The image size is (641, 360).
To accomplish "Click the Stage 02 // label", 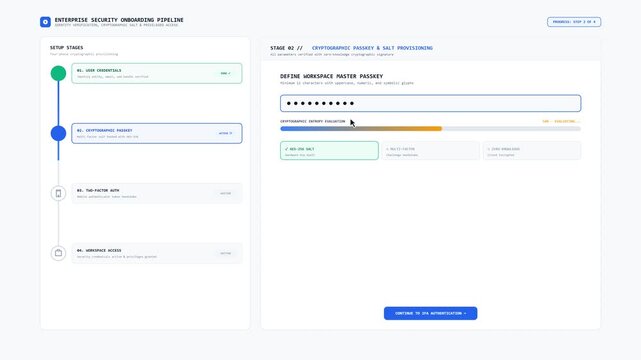I will tap(287, 48).
